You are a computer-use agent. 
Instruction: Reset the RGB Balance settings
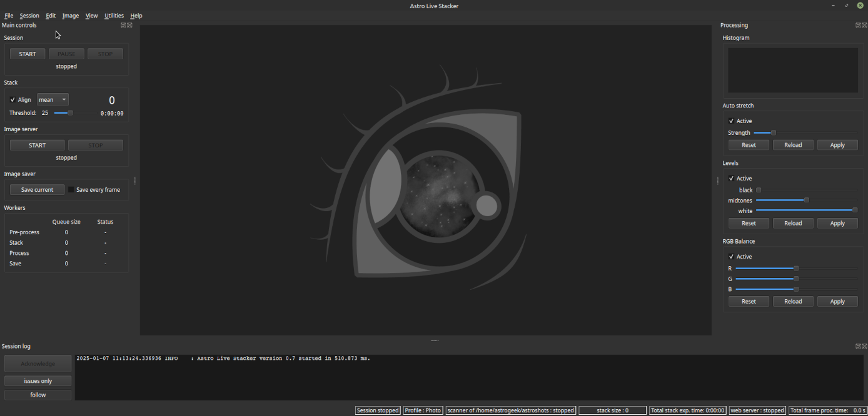click(x=749, y=301)
